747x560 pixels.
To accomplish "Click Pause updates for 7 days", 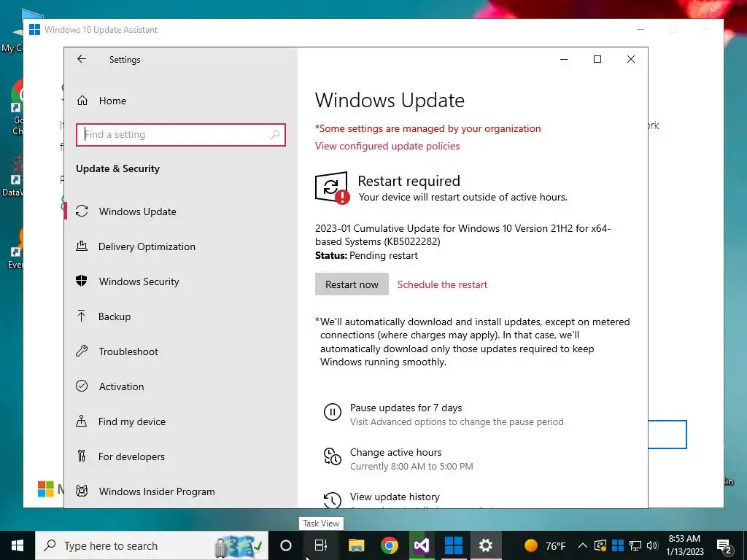I will [406, 408].
